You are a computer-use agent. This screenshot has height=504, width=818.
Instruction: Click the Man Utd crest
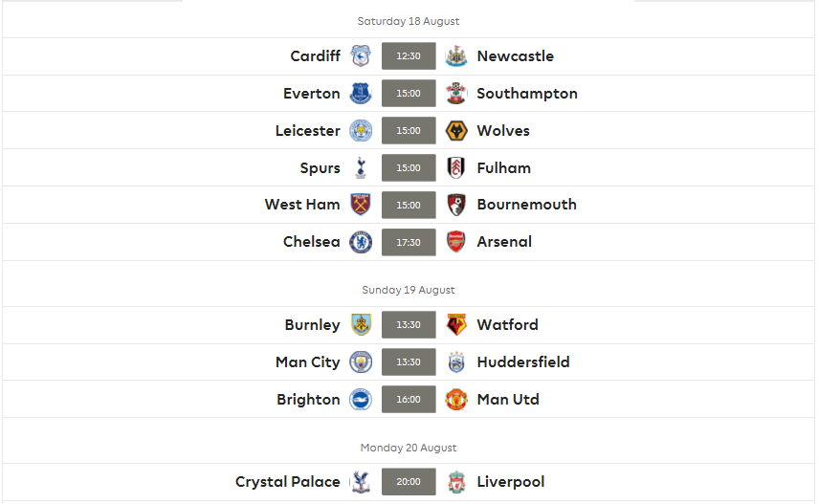click(x=456, y=399)
